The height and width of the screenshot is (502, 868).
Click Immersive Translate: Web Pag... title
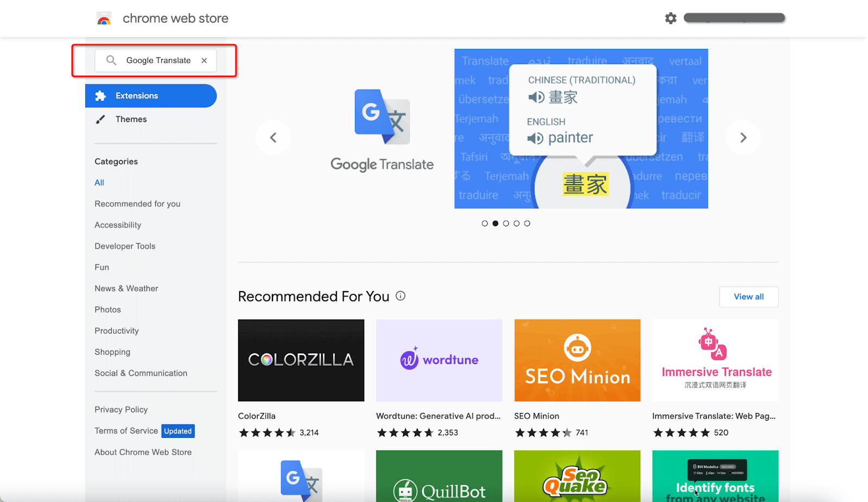coord(714,416)
